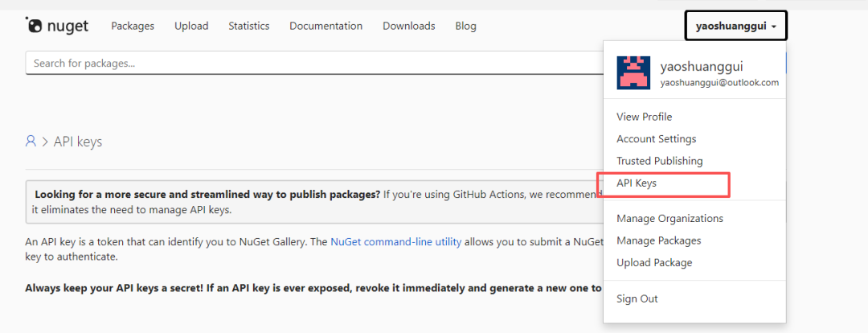Choose Upload Package from account menu
Image resolution: width=868 pixels, height=333 pixels.
[654, 263]
